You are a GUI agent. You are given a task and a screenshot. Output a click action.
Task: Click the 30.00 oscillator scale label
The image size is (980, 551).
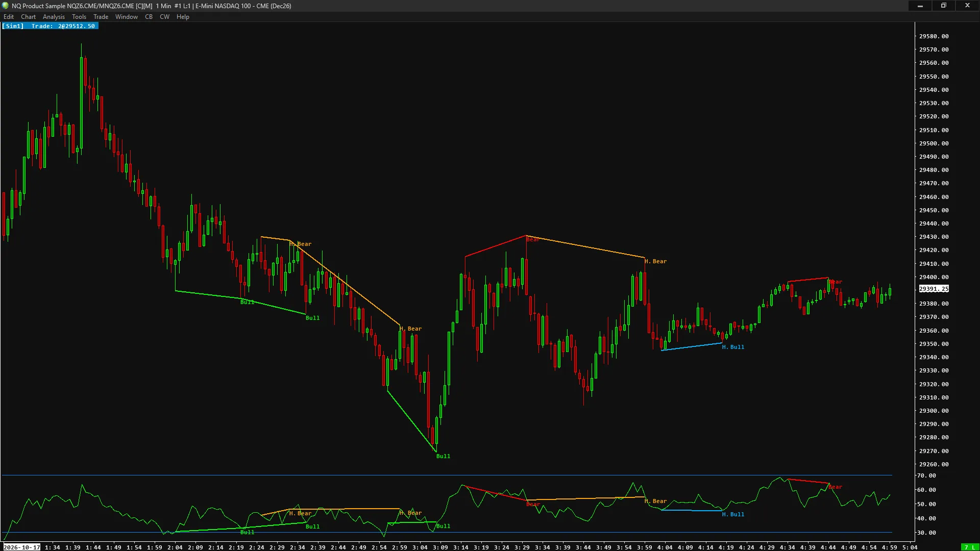point(926,533)
